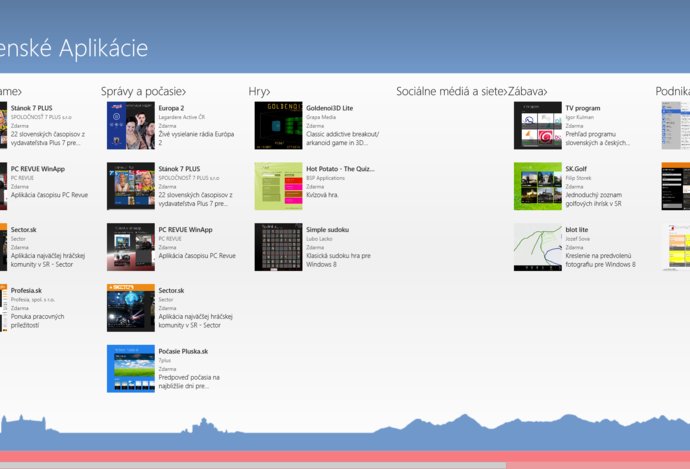The width and height of the screenshot is (690, 469).
Task: Click 'Igor Kulman' publisher text
Action: pos(580,117)
